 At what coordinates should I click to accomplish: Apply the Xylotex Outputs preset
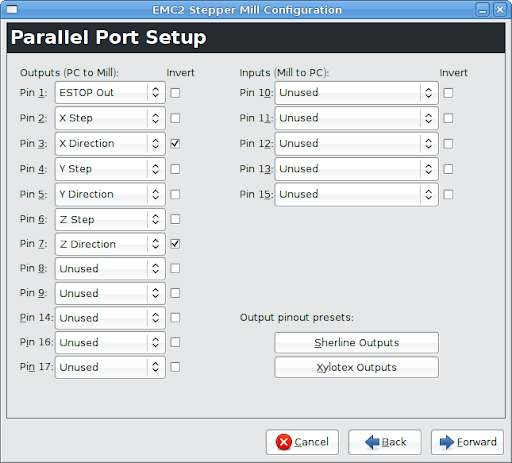pos(356,367)
